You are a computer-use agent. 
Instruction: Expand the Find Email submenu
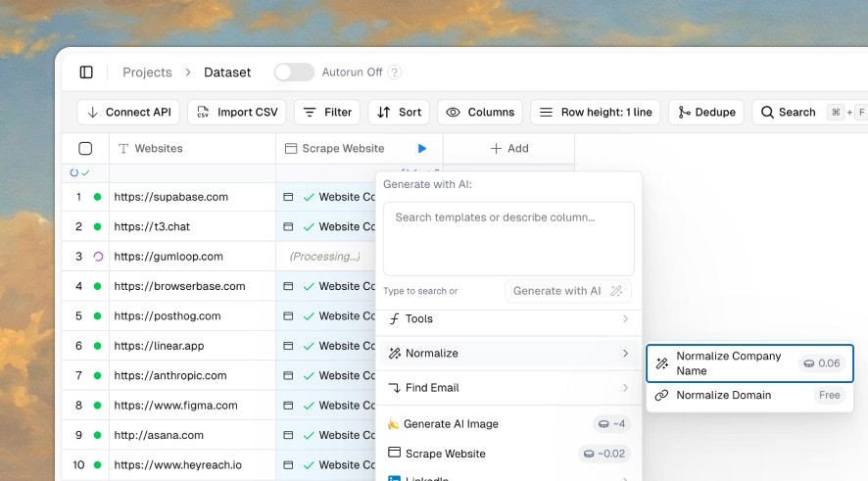pyautogui.click(x=508, y=388)
